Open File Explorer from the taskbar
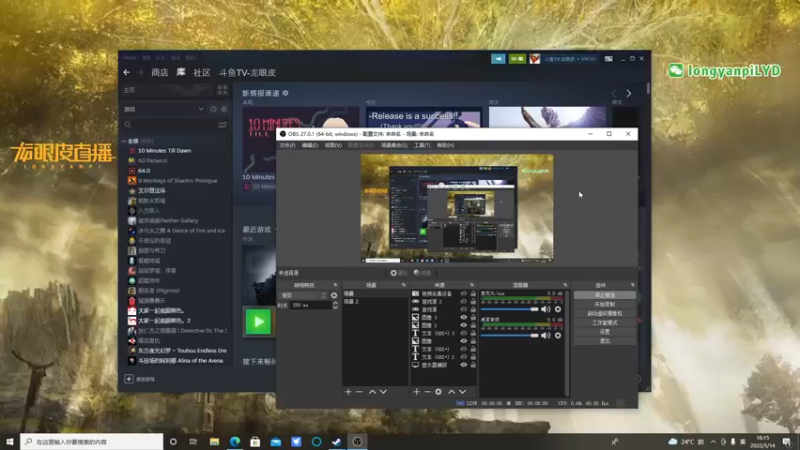Viewport: 800px width, 450px height. click(x=214, y=442)
